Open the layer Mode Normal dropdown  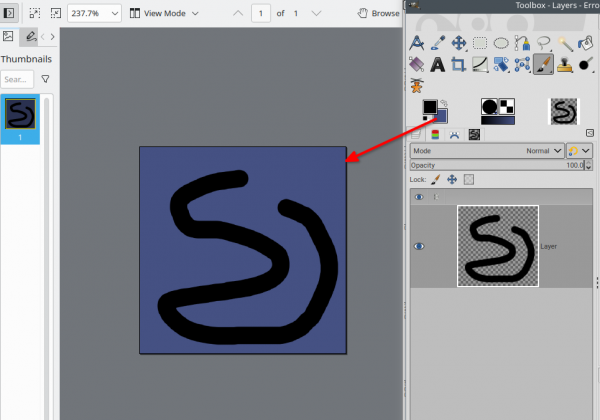(487, 151)
